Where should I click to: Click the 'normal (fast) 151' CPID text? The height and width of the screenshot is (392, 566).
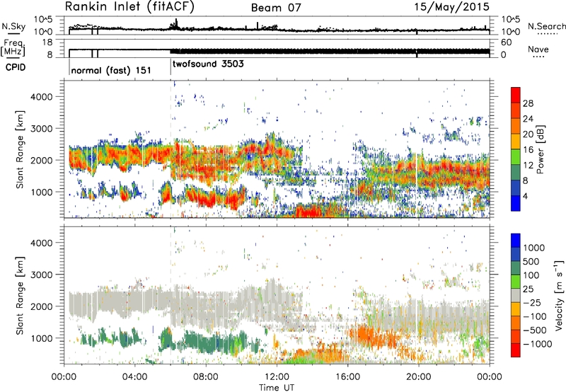(111, 70)
